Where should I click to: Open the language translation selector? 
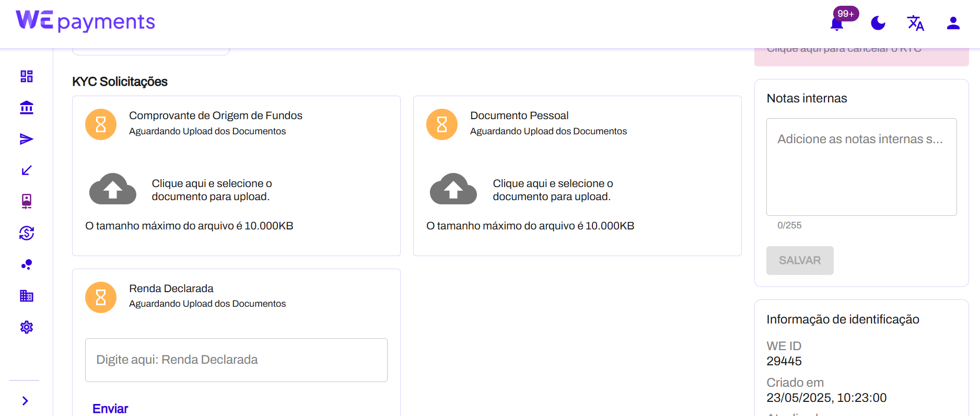tap(915, 24)
